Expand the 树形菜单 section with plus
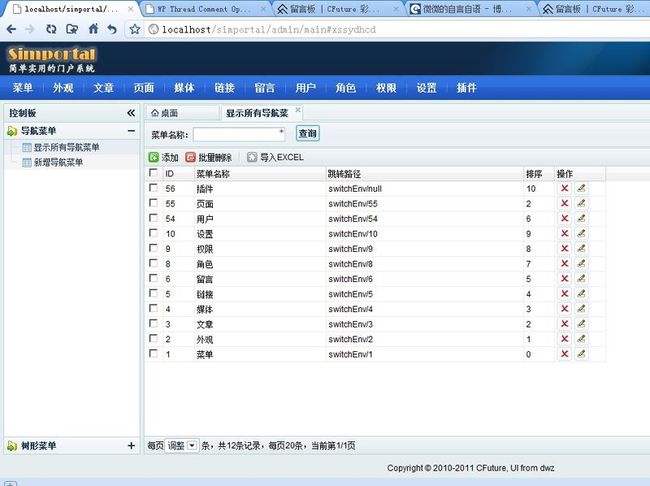650x486 pixels. 131,446
